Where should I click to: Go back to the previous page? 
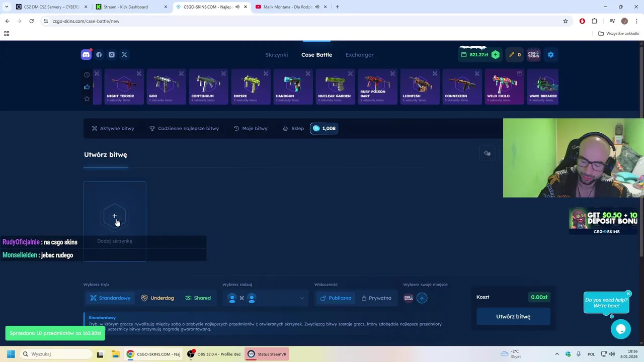coord(7,21)
